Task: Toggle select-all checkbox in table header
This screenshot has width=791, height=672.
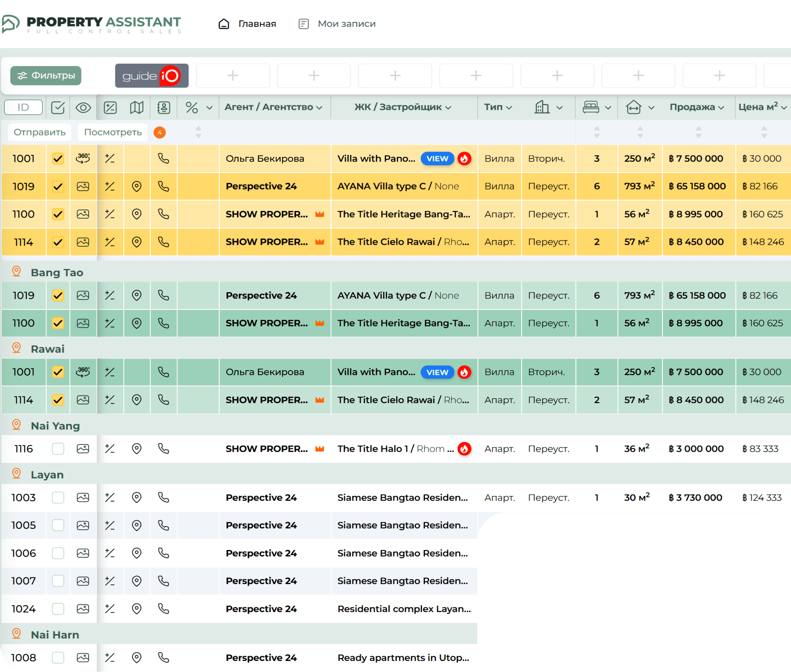Action: [x=58, y=108]
